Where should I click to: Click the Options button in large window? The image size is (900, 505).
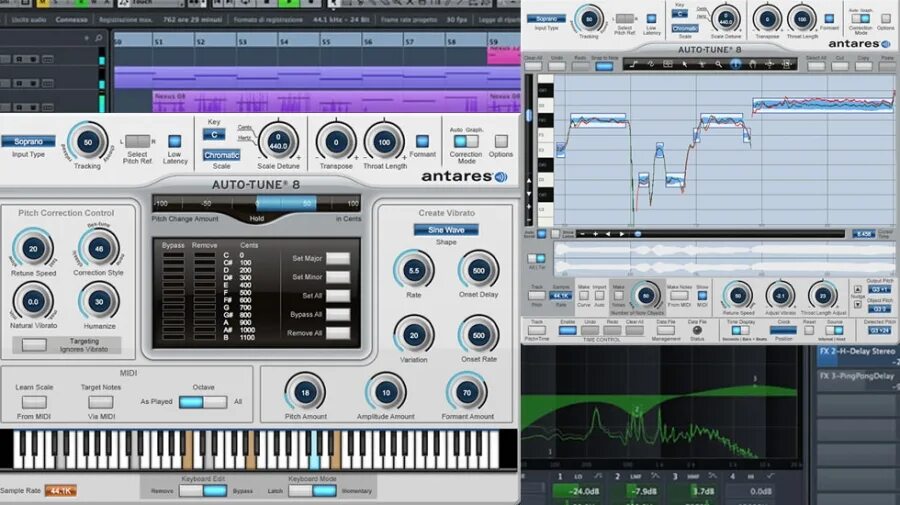pyautogui.click(x=501, y=141)
